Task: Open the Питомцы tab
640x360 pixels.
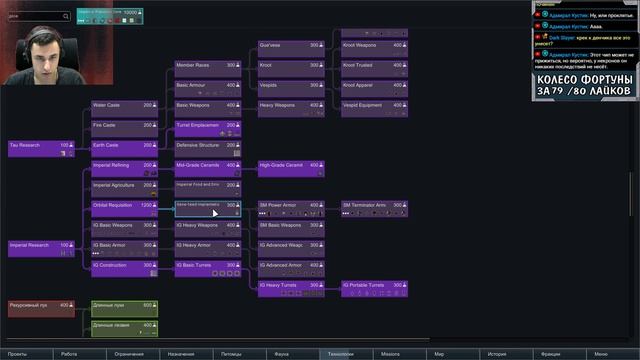Action: (240, 354)
